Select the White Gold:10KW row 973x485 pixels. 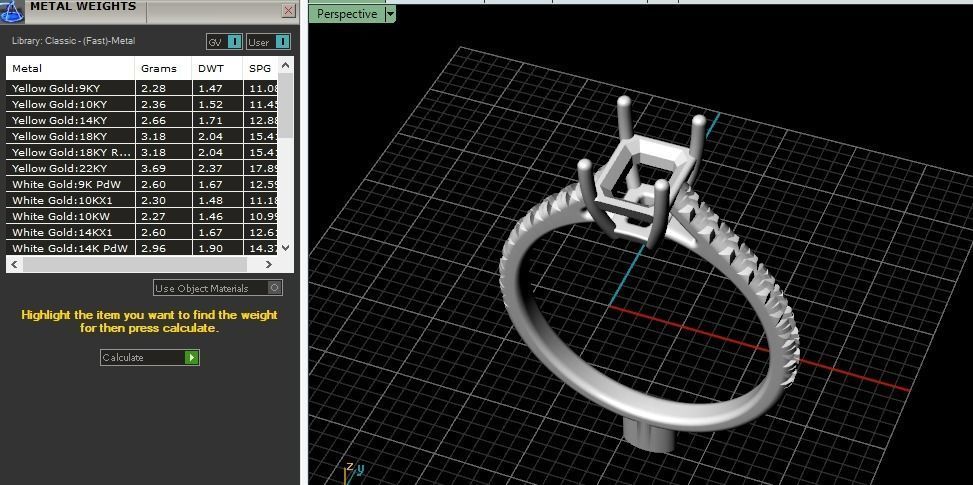click(142, 216)
